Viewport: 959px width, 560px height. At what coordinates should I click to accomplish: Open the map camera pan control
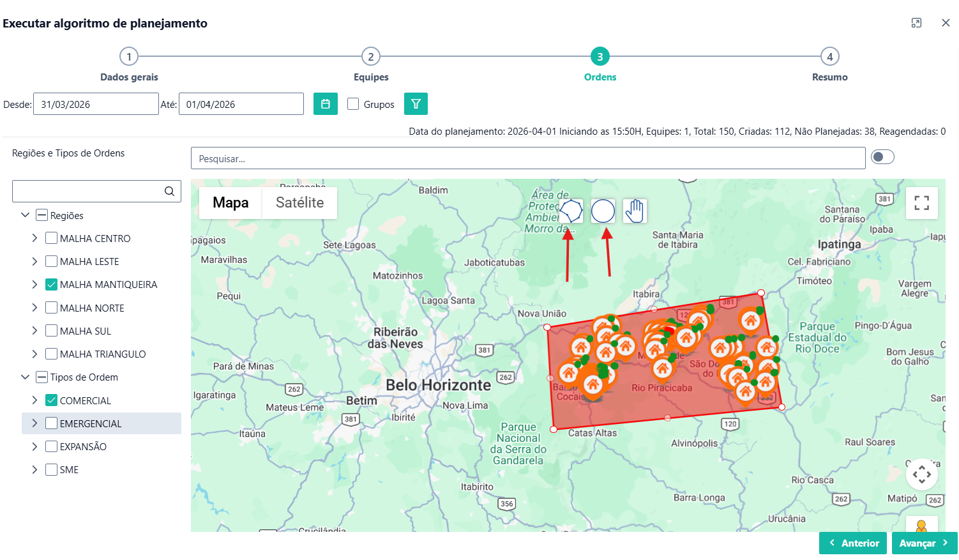[x=921, y=474]
